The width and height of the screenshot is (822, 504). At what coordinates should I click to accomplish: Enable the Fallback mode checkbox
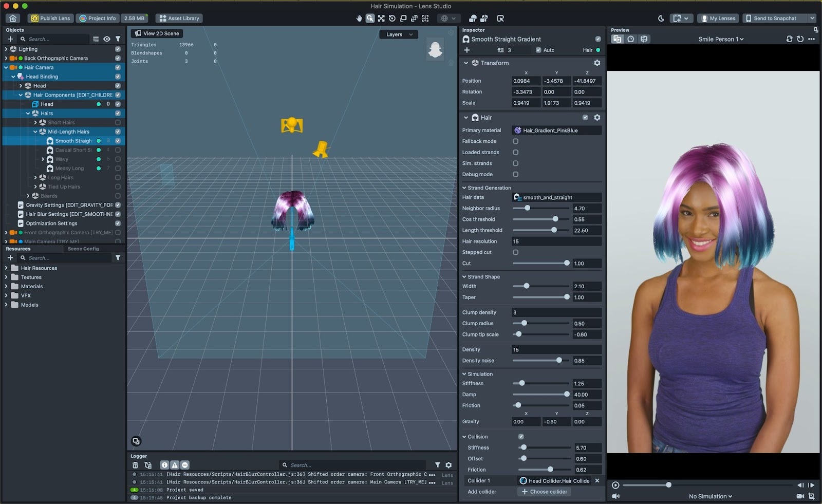[x=515, y=141]
